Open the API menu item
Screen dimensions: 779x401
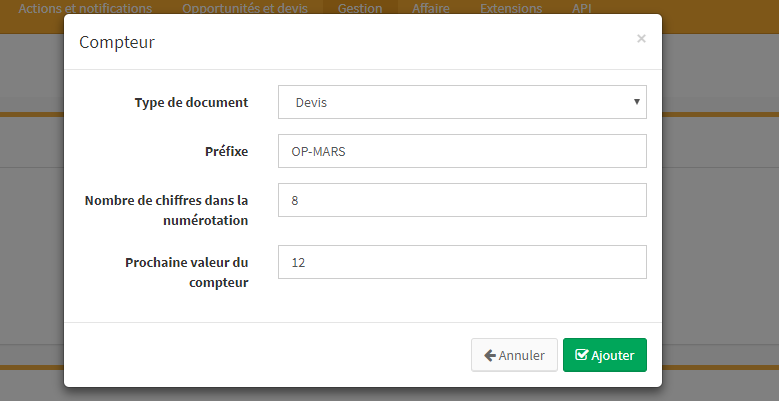coord(582,8)
